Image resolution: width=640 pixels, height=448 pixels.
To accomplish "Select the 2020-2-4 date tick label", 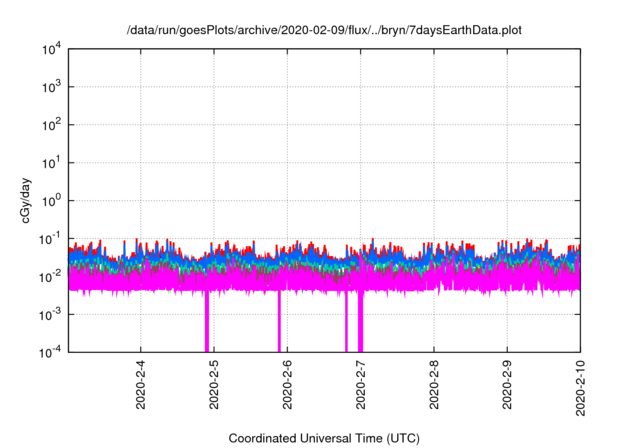I will (x=140, y=384).
